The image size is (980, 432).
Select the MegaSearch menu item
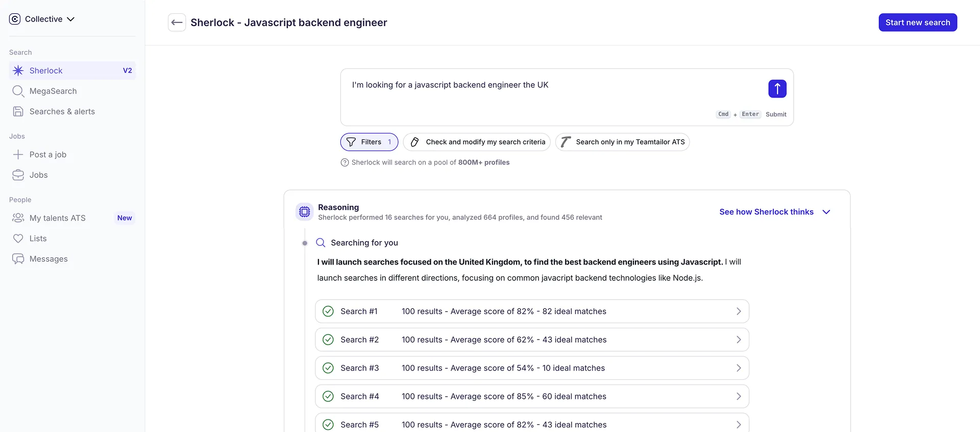tap(72, 91)
